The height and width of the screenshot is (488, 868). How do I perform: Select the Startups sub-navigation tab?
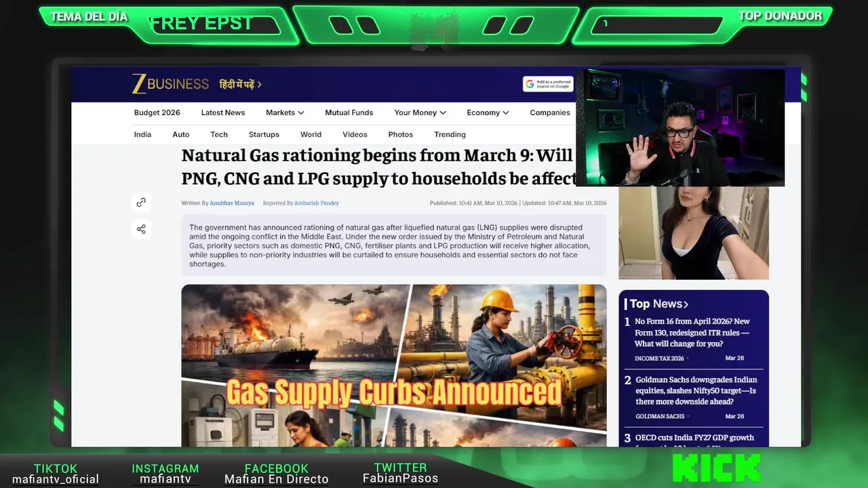264,134
